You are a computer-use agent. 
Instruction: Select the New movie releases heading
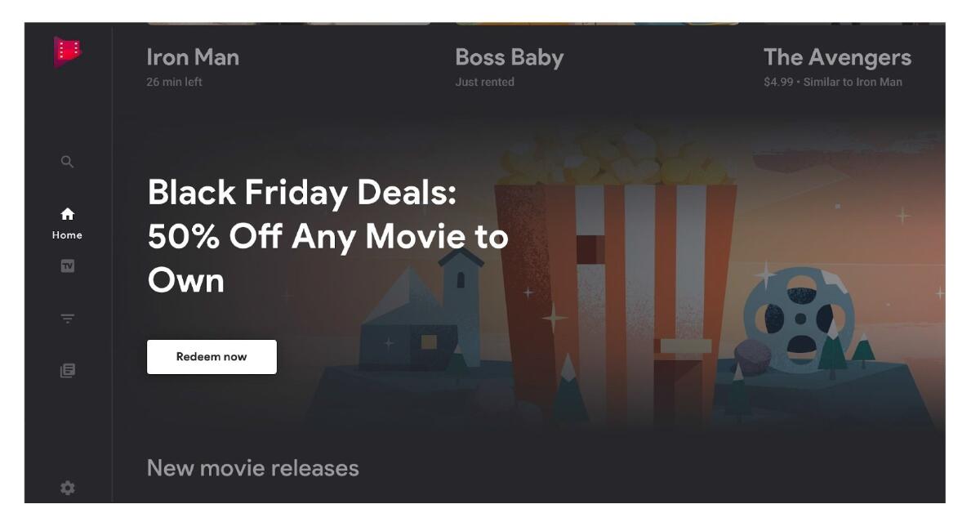coord(253,468)
